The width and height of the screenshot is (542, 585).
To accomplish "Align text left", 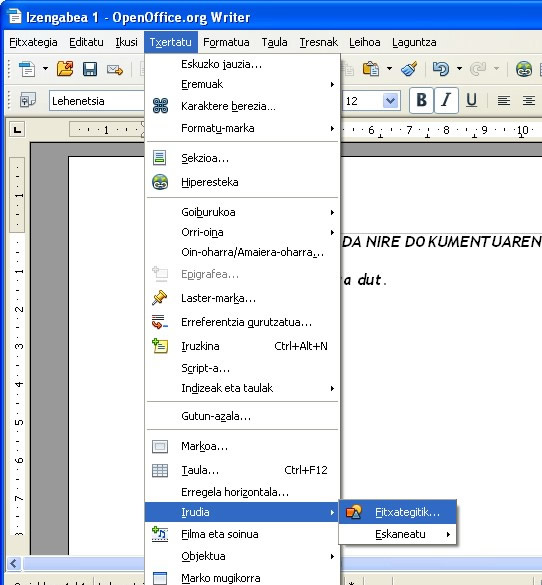I will 504,100.
